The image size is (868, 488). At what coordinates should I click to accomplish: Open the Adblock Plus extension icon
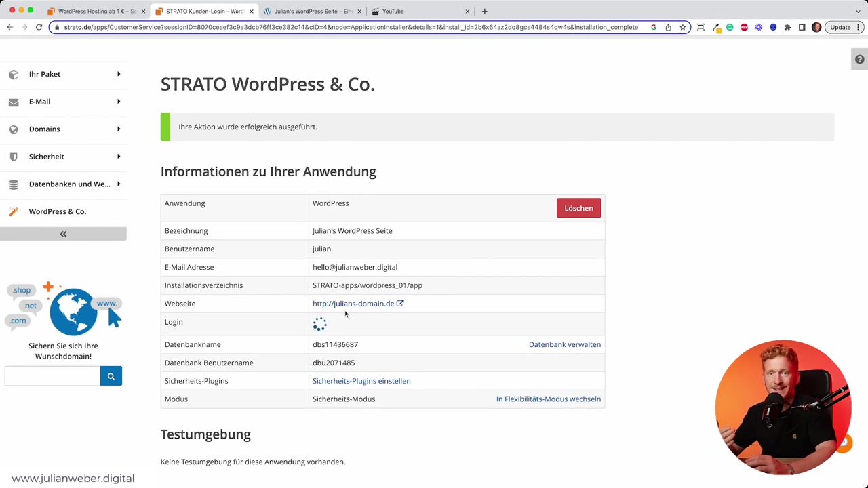(745, 27)
